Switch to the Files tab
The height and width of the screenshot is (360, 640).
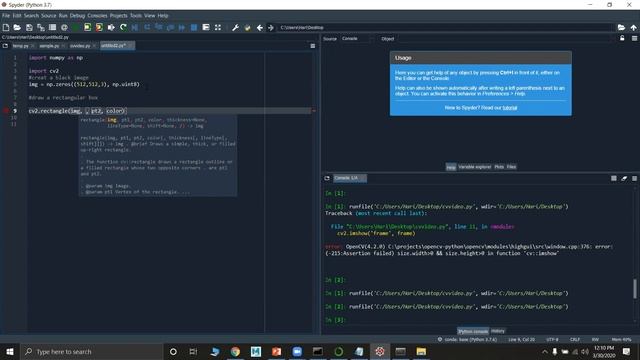click(511, 167)
